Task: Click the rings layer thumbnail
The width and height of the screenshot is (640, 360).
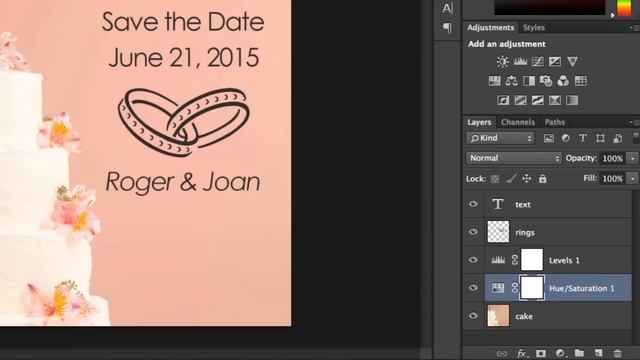Action: point(498,232)
